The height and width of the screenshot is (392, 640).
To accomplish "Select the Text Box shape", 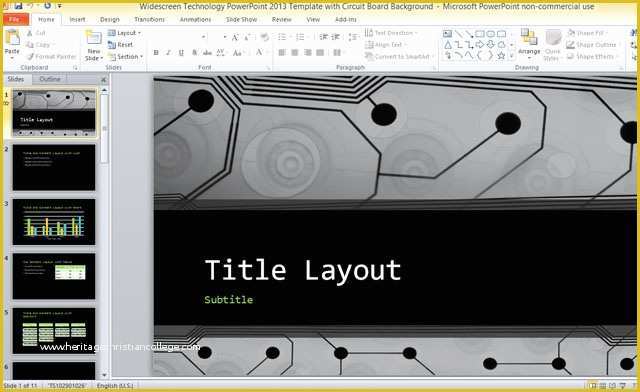I will 447,34.
